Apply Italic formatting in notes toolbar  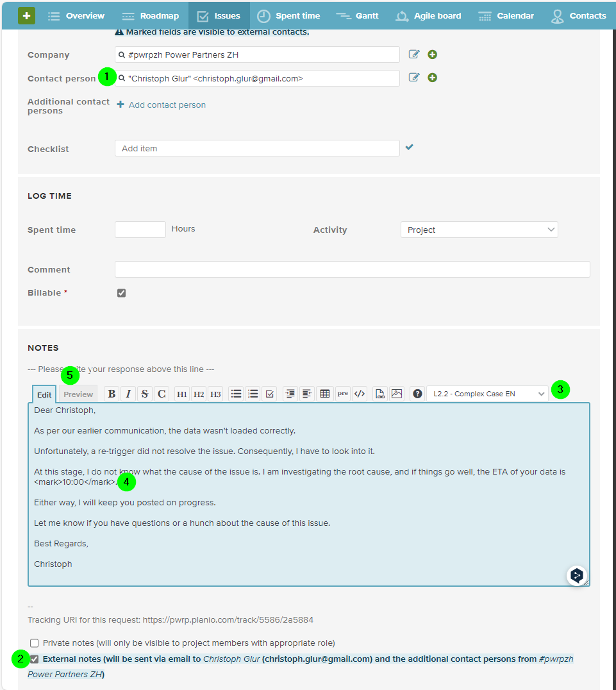point(128,394)
